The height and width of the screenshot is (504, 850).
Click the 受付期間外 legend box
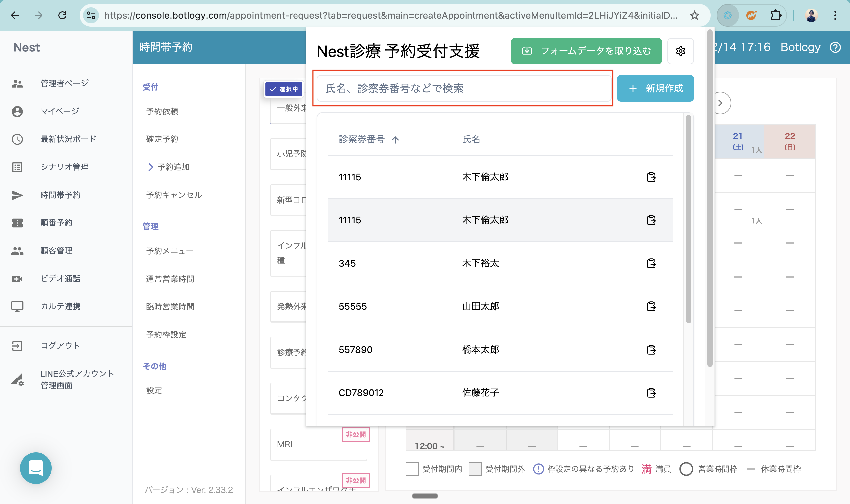(x=475, y=469)
